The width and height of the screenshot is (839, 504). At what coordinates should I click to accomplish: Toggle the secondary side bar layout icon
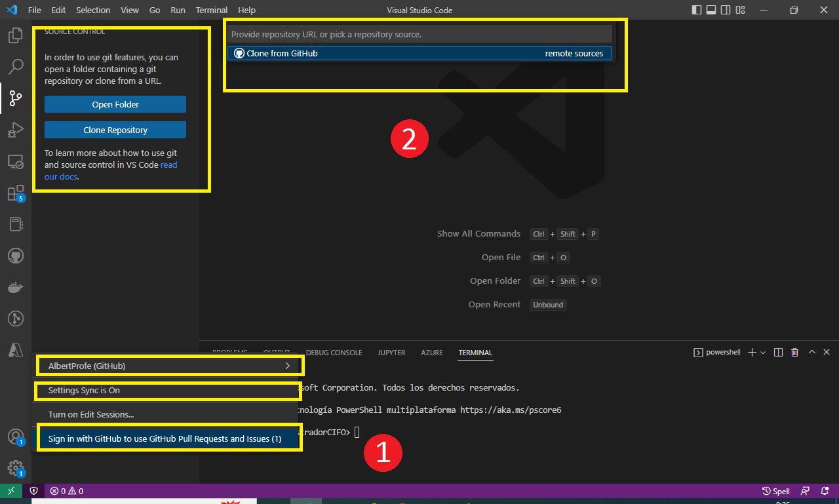click(x=726, y=10)
